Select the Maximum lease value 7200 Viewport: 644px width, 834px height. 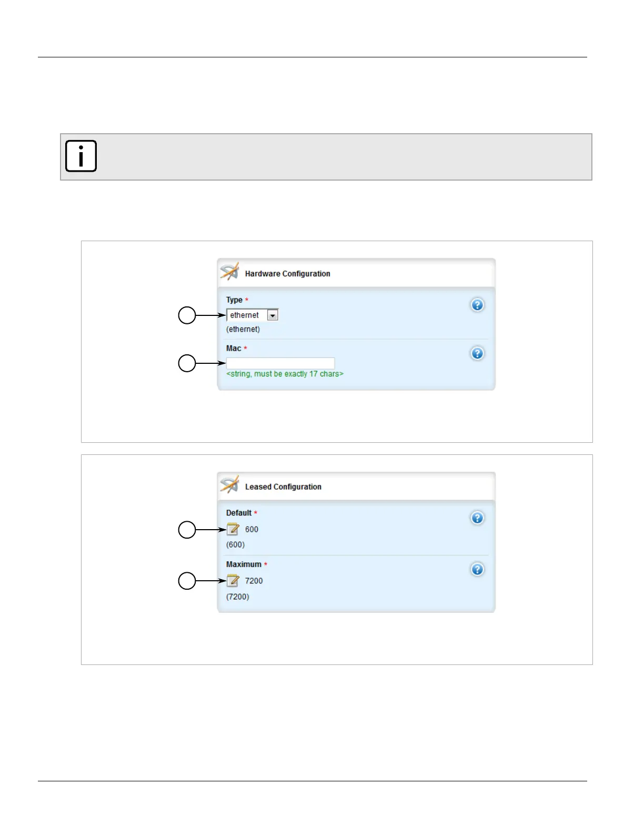tap(254, 581)
